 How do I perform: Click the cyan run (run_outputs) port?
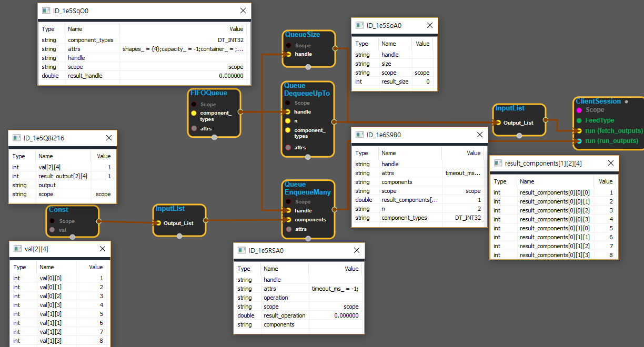point(579,141)
